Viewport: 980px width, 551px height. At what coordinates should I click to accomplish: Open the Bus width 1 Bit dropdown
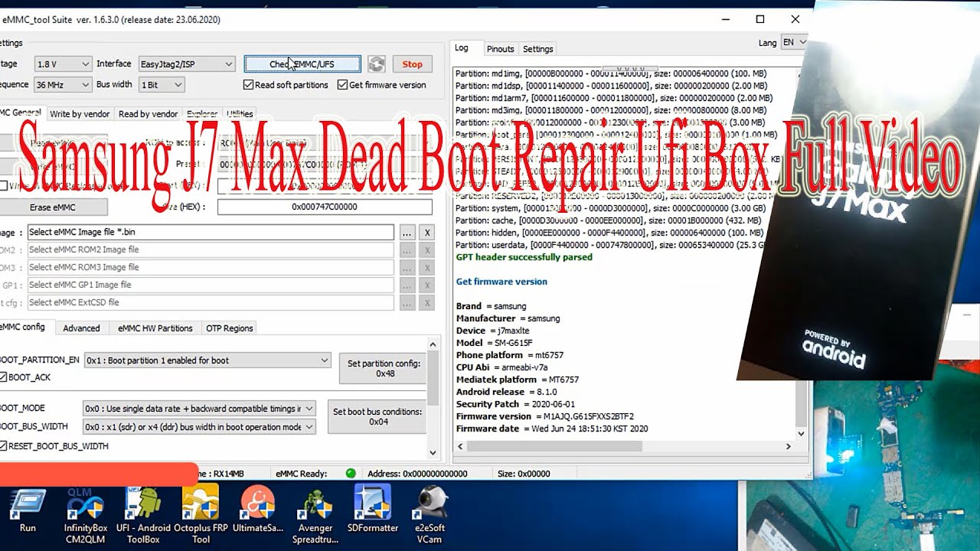tap(162, 85)
